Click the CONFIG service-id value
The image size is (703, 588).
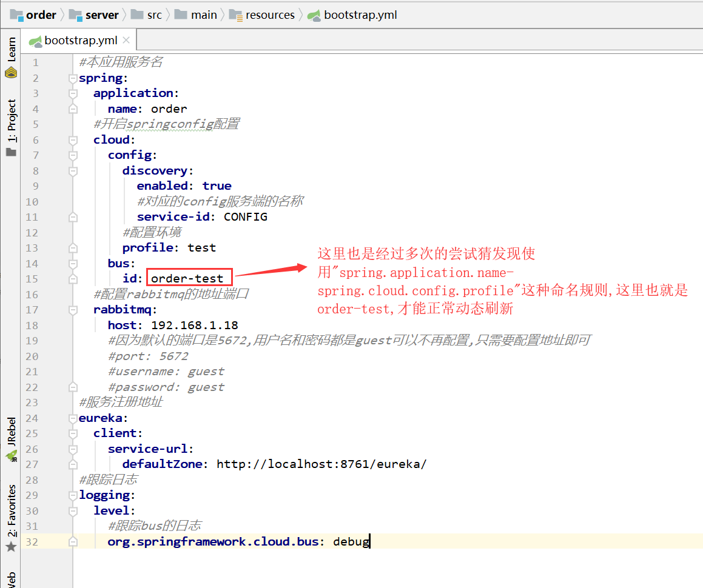[246, 217]
